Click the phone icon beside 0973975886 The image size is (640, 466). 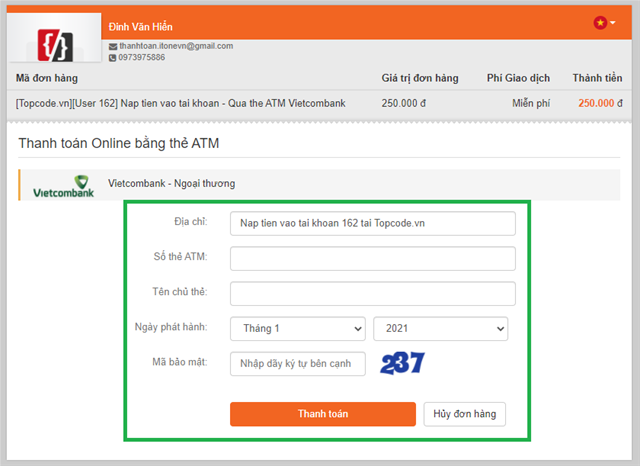tap(112, 58)
